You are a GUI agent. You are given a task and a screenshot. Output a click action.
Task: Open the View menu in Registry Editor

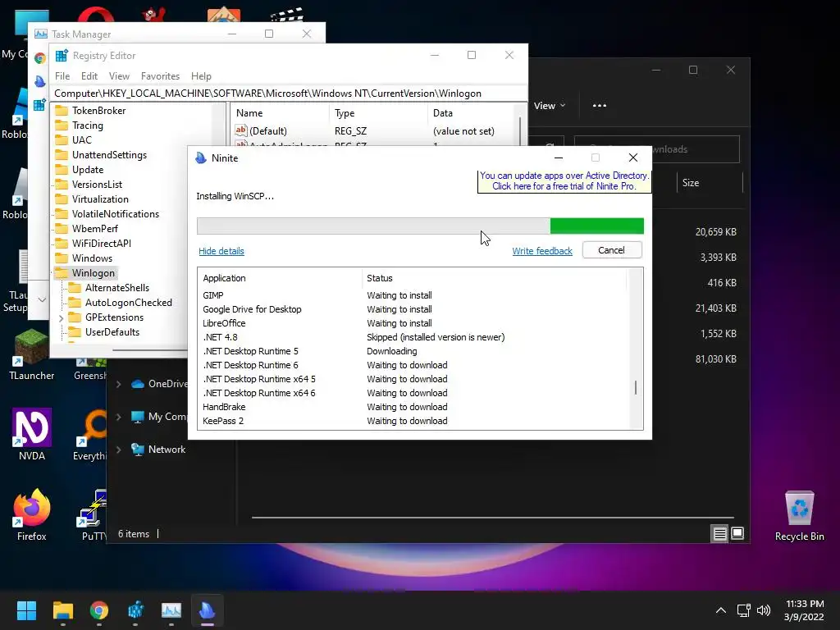119,76
